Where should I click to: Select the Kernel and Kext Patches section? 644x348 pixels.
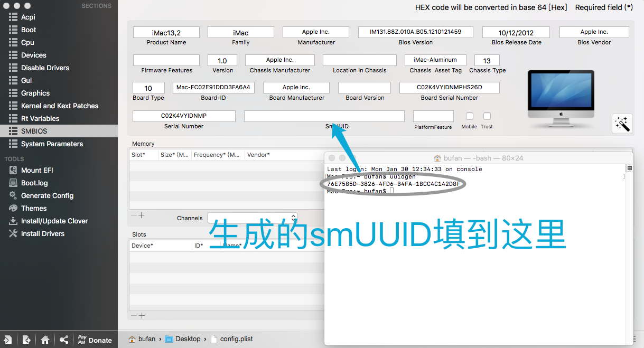coord(59,106)
